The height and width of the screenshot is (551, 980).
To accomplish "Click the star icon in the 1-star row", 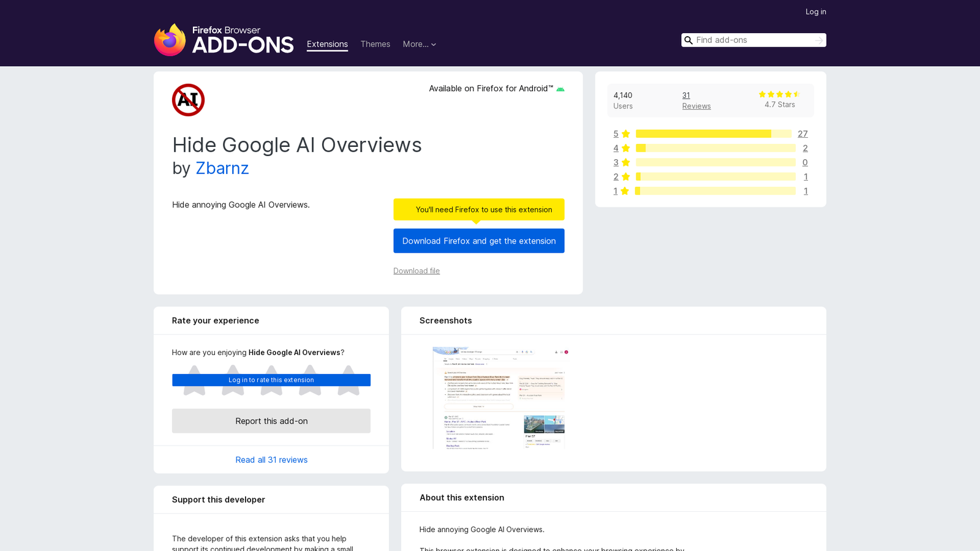I will coord(625,191).
